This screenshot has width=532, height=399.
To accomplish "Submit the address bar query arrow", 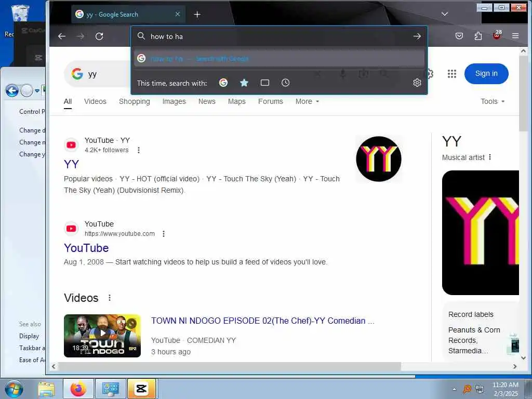I will click(417, 36).
